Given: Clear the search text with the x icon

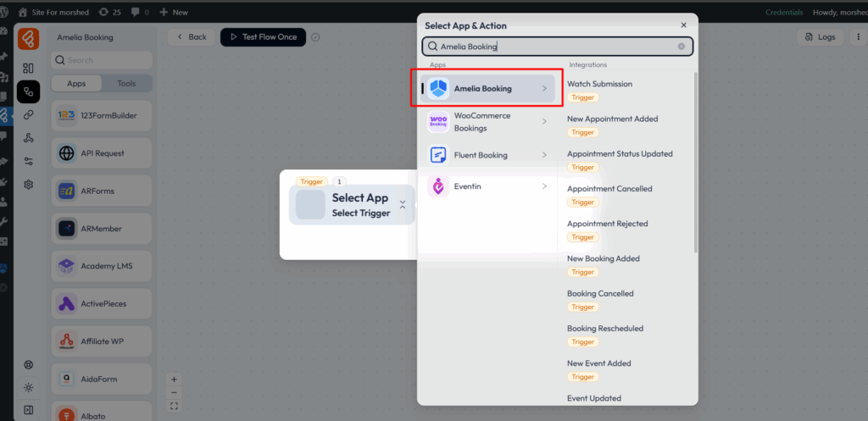Looking at the screenshot, I should [682, 47].
